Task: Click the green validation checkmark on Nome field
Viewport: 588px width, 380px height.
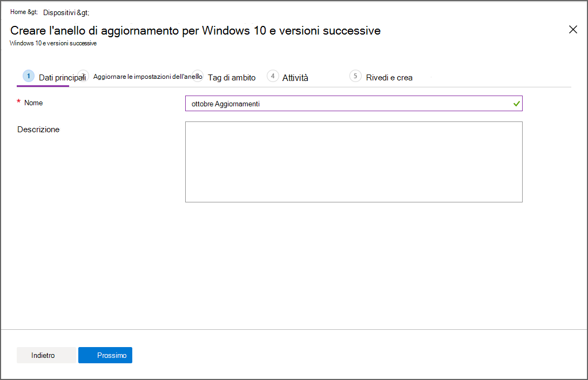Action: click(516, 103)
